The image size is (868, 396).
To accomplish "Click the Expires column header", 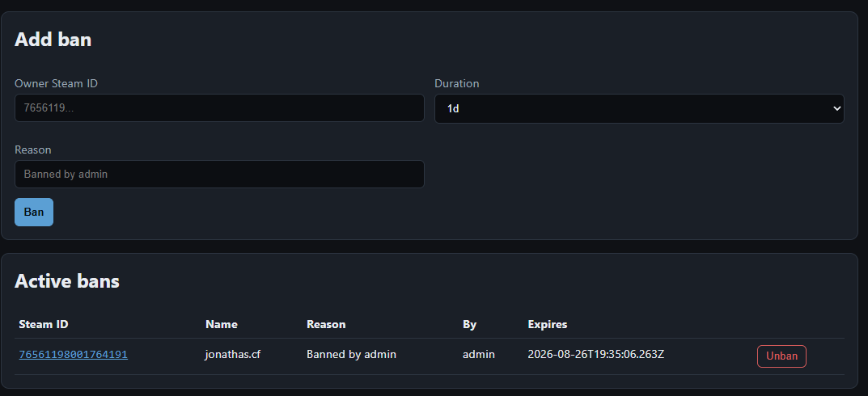I will [x=548, y=324].
